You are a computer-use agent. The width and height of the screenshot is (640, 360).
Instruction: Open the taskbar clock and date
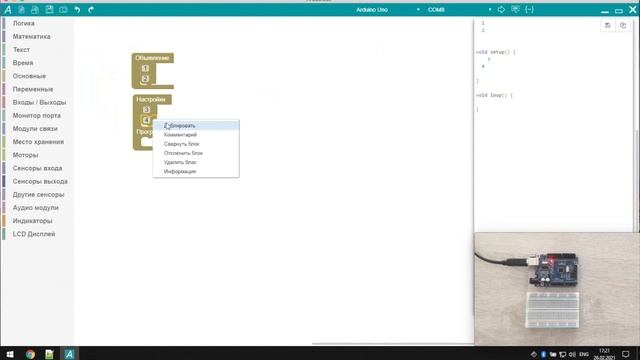tap(604, 354)
